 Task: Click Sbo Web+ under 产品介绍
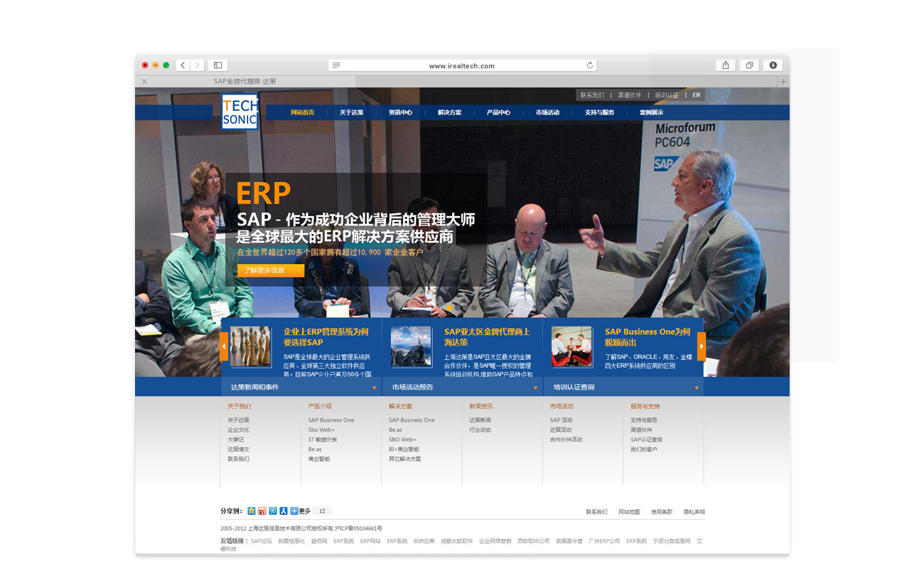click(x=321, y=430)
